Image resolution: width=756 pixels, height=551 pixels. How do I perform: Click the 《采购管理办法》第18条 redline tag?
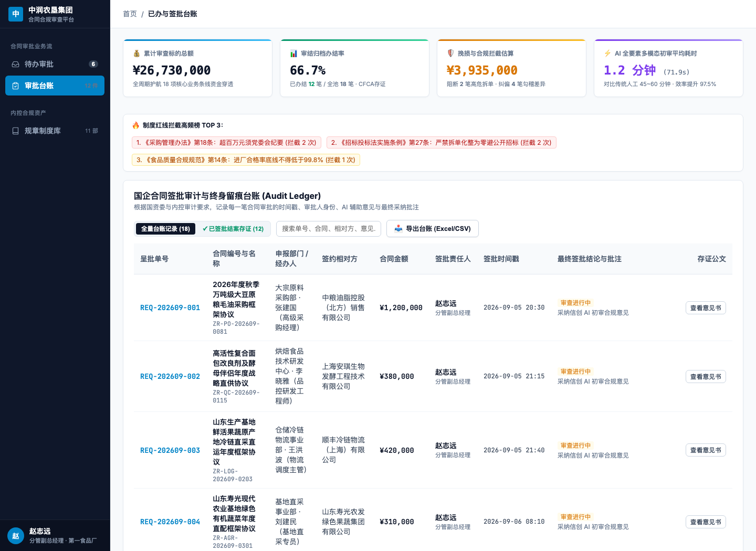pyautogui.click(x=226, y=143)
